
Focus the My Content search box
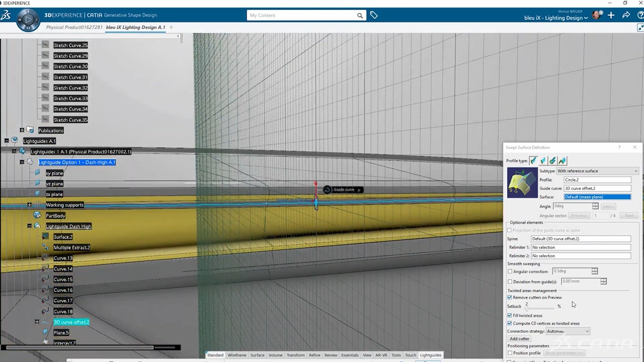(x=302, y=16)
